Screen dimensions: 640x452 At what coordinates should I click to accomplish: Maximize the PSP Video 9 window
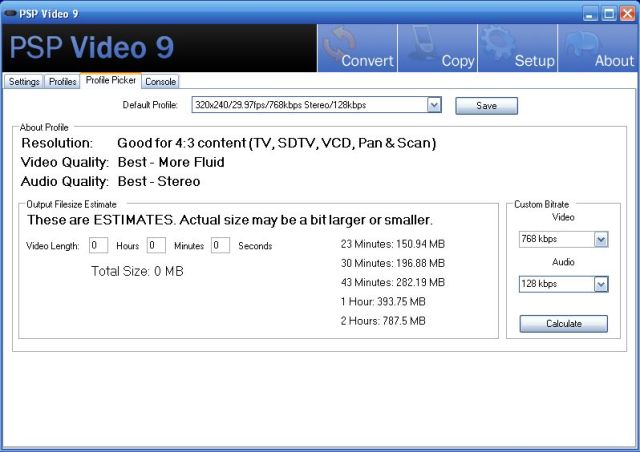(x=609, y=13)
